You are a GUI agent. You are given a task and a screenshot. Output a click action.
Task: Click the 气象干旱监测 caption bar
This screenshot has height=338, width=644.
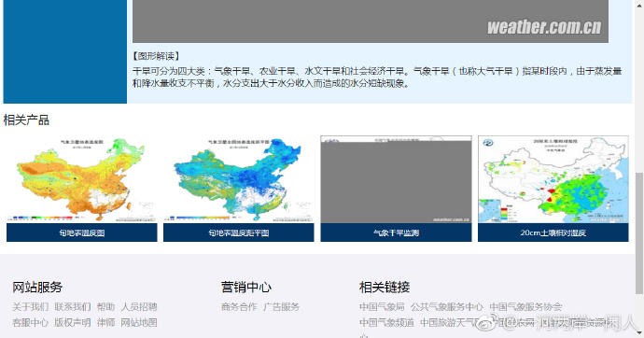(x=396, y=232)
